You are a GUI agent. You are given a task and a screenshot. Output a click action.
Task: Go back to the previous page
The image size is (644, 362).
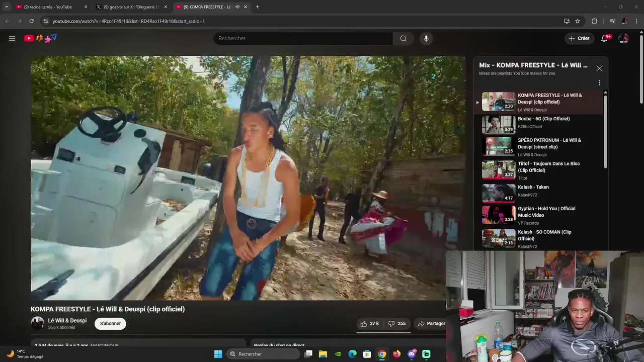[x=7, y=21]
